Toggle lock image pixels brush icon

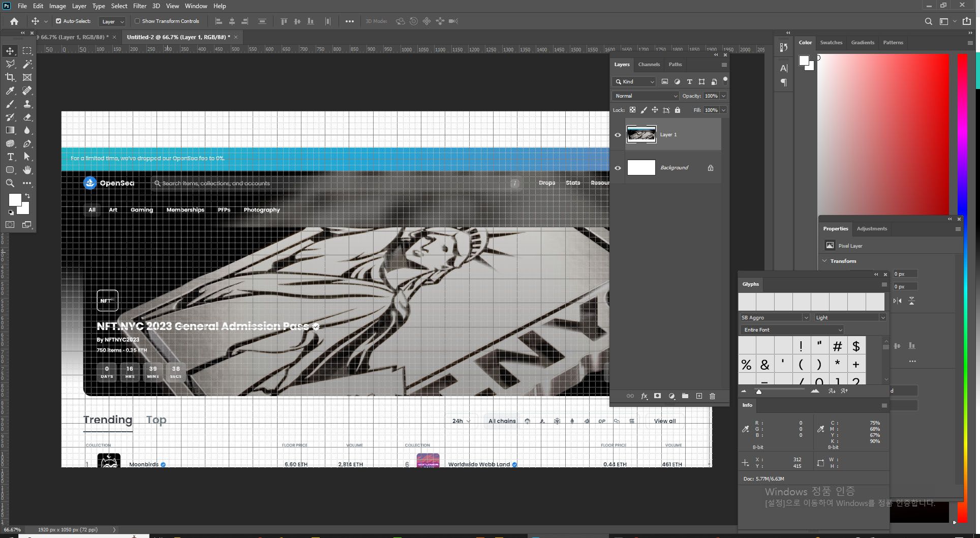644,110
